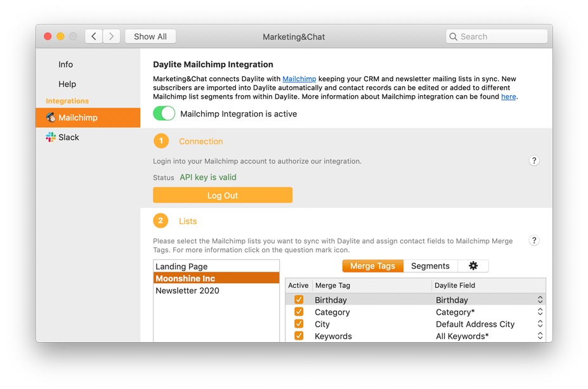Uncheck the City merge tag checkbox
The height and width of the screenshot is (389, 588).
click(299, 324)
